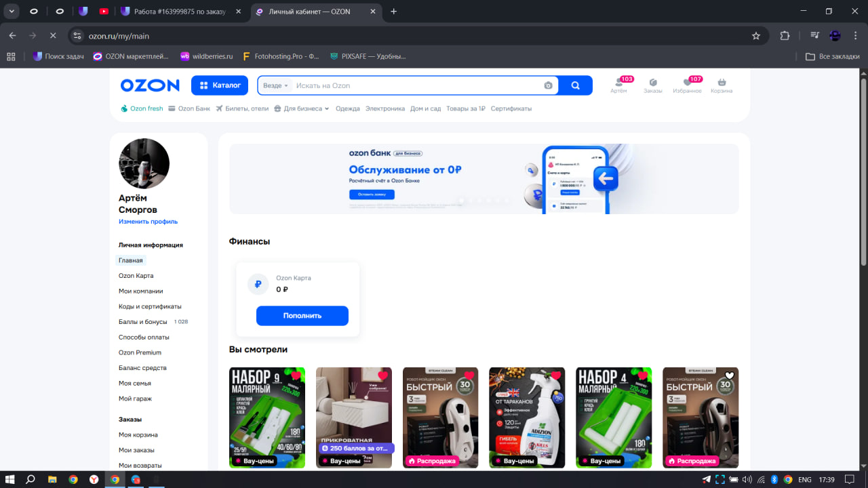This screenshot has height=488, width=868.
Task: Open Ozon Premium in the sidebar
Action: (x=140, y=352)
